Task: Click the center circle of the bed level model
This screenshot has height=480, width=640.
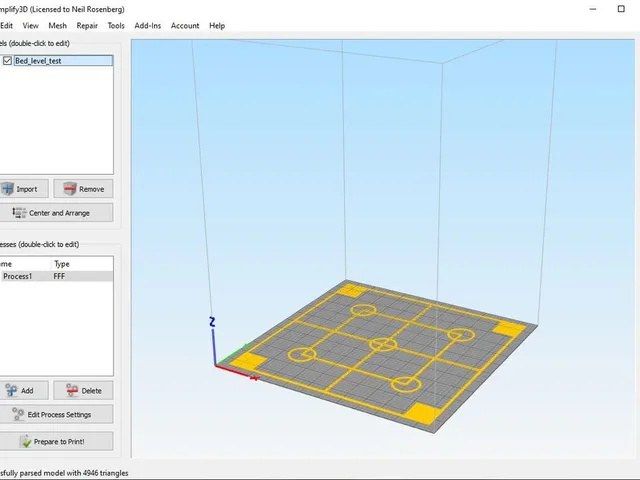Action: (382, 344)
